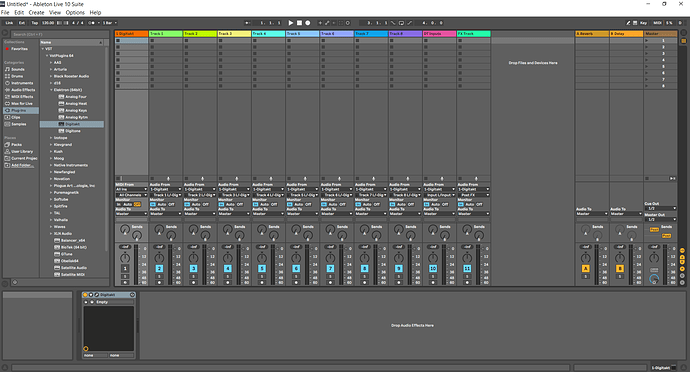Select the Plug-ins browser category
This screenshot has height=372, width=690.
tap(21, 110)
